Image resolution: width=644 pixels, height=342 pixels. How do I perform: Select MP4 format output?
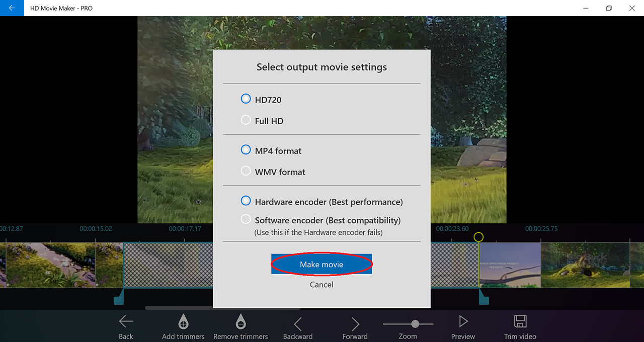(x=246, y=149)
